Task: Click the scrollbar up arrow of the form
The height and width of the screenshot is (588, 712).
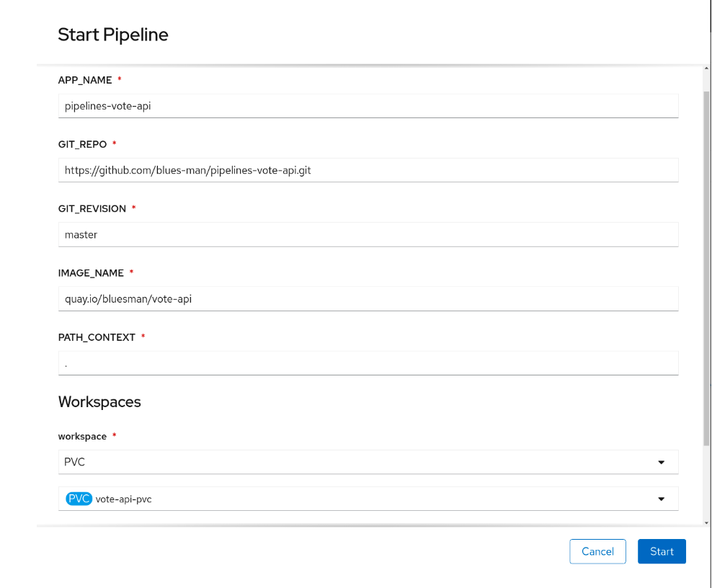Action: [x=707, y=68]
